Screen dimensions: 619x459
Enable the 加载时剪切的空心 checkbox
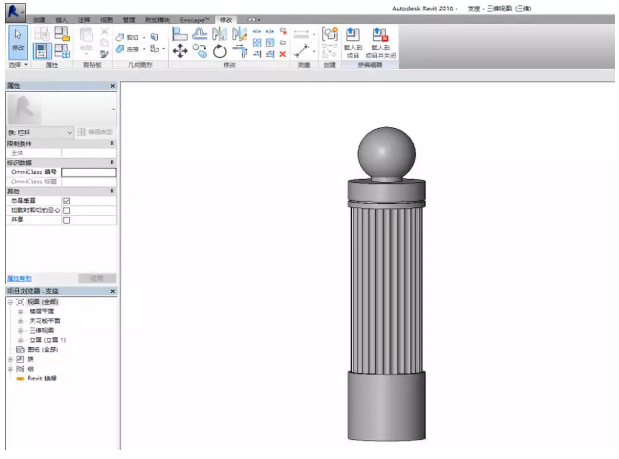point(66,211)
